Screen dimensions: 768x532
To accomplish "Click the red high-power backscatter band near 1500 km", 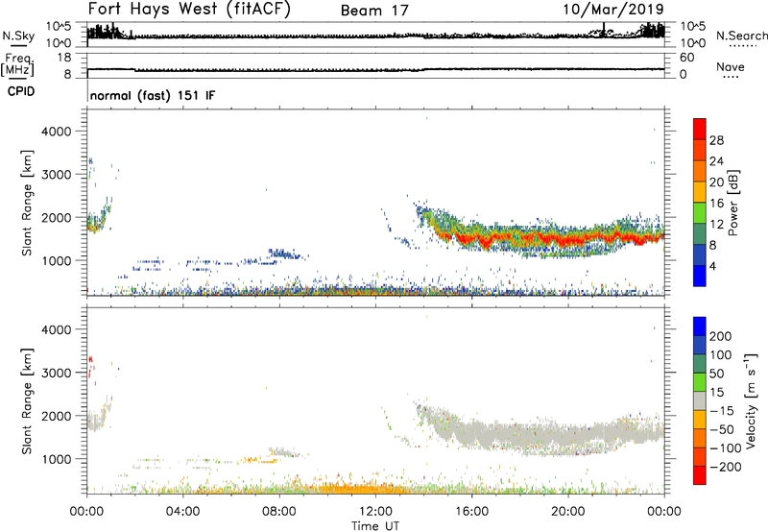I will [554, 239].
